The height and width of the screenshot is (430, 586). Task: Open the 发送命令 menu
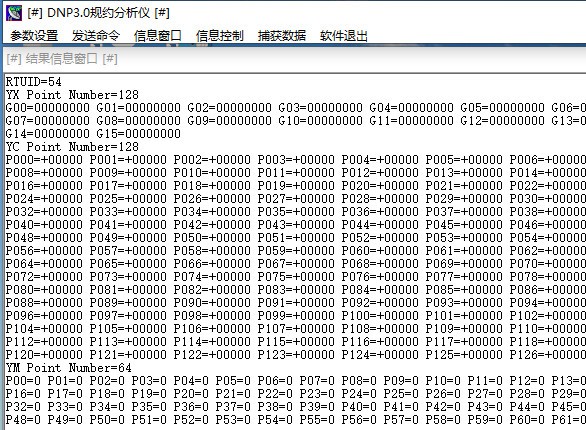tap(96, 36)
